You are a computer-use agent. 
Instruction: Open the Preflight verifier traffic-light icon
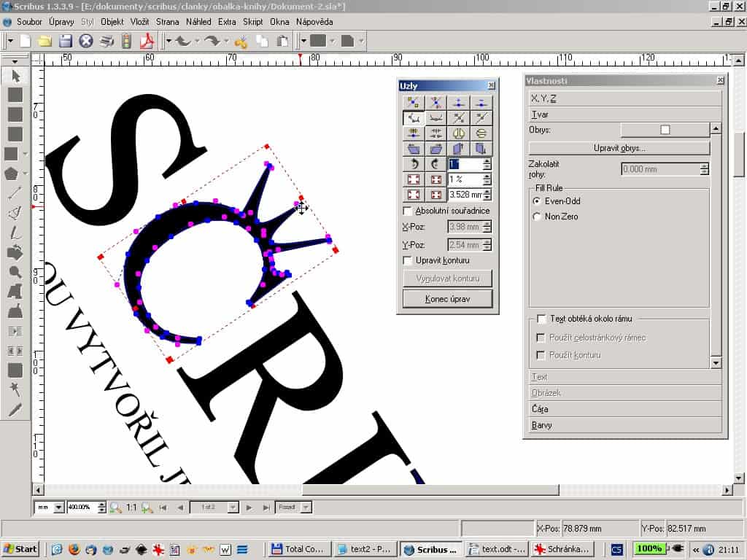pos(126,42)
